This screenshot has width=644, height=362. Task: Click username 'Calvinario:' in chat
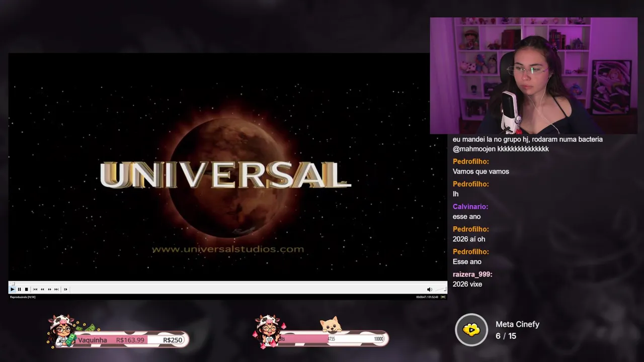[x=470, y=207]
